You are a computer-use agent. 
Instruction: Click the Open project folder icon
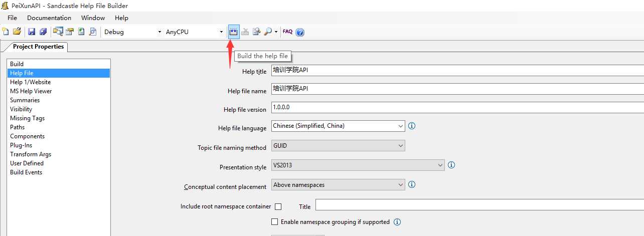(x=17, y=32)
